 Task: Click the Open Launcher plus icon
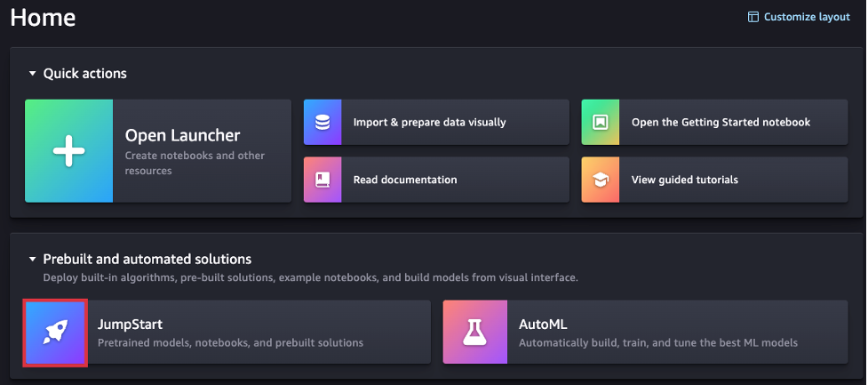(68, 150)
